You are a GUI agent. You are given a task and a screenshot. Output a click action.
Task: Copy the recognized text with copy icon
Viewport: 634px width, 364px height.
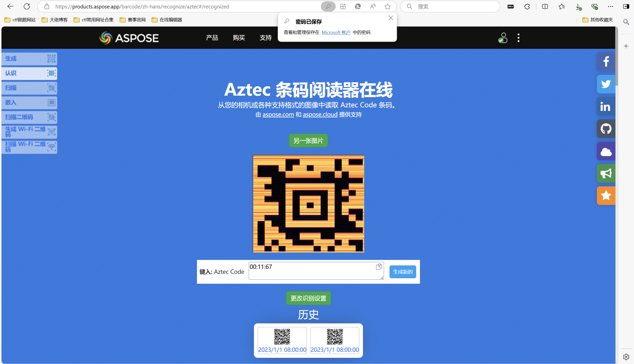tap(379, 267)
